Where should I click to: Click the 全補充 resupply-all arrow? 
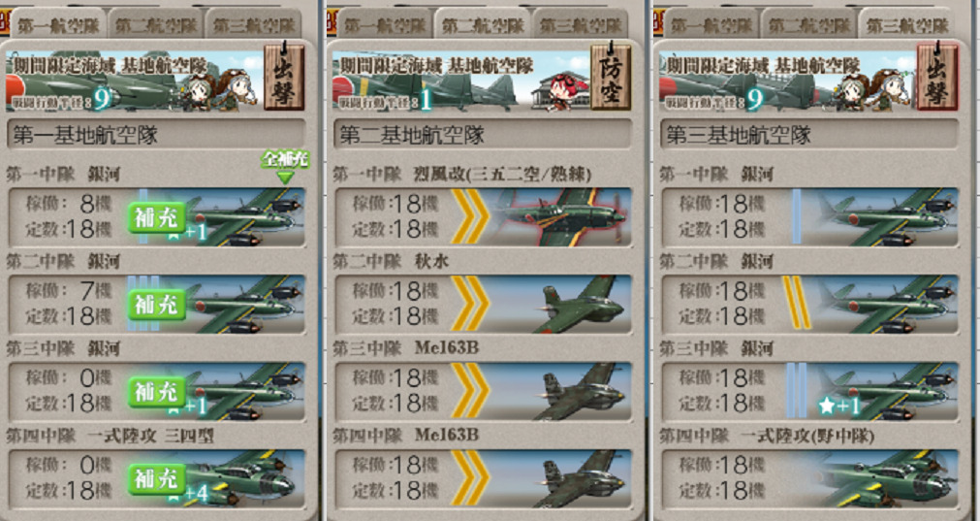coord(285,166)
